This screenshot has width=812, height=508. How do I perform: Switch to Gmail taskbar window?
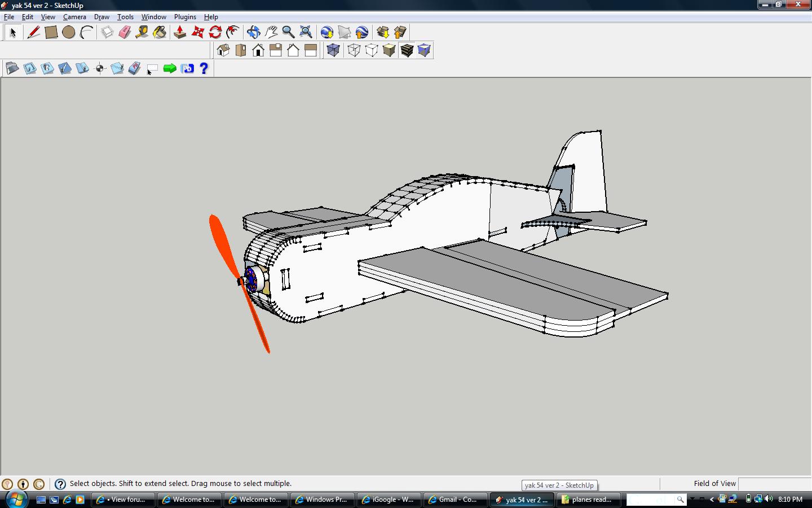456,500
